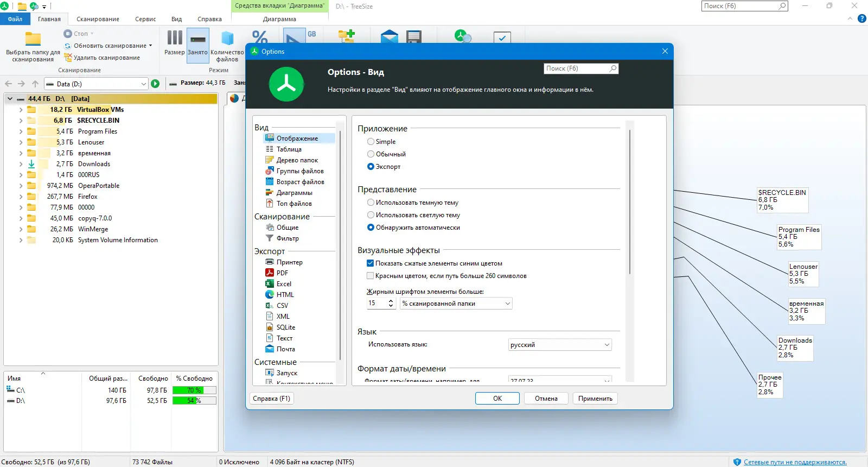
Task: Open the language dropdown showing русский
Action: [560, 345]
